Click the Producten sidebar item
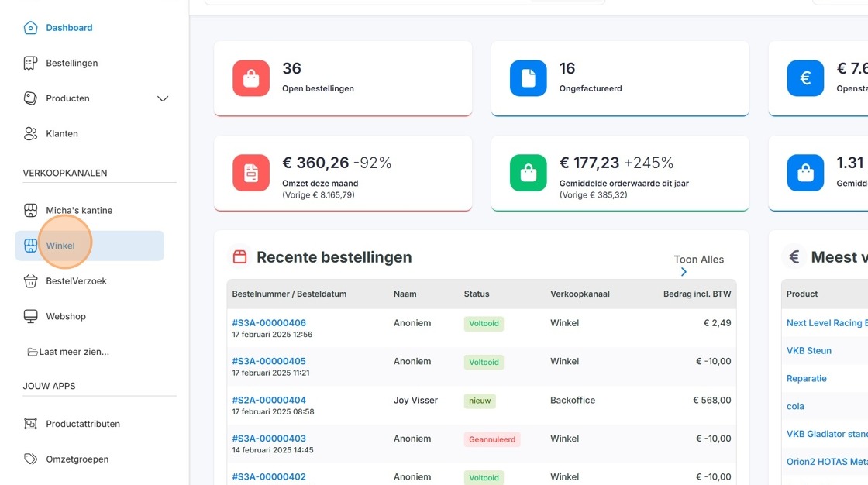Screen dimensions: 868x485 (67, 98)
